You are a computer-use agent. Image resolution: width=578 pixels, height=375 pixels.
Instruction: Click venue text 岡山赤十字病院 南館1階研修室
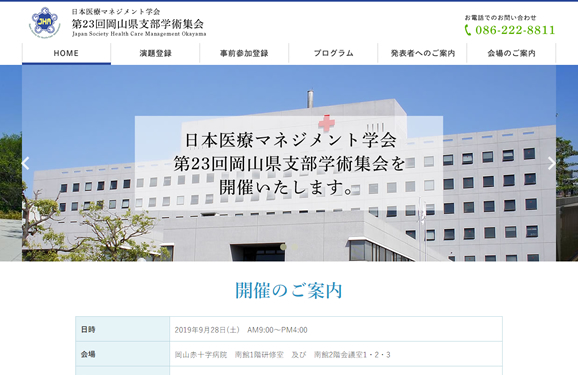229,355
